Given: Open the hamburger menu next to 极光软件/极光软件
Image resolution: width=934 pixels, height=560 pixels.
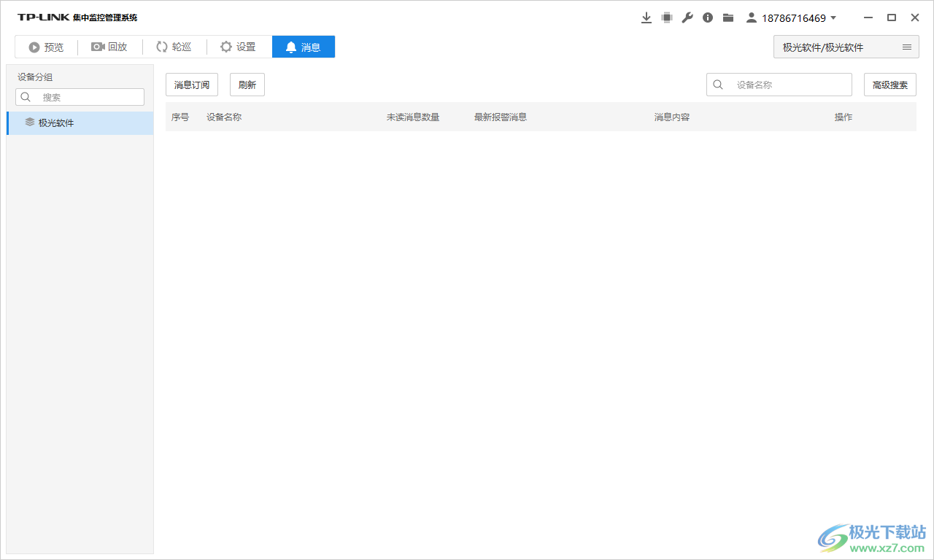Looking at the screenshot, I should [907, 46].
